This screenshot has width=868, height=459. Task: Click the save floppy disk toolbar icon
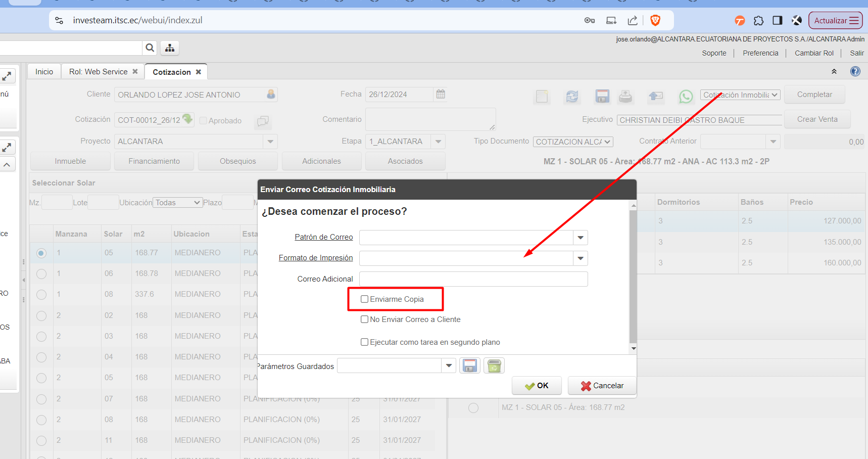(x=602, y=96)
